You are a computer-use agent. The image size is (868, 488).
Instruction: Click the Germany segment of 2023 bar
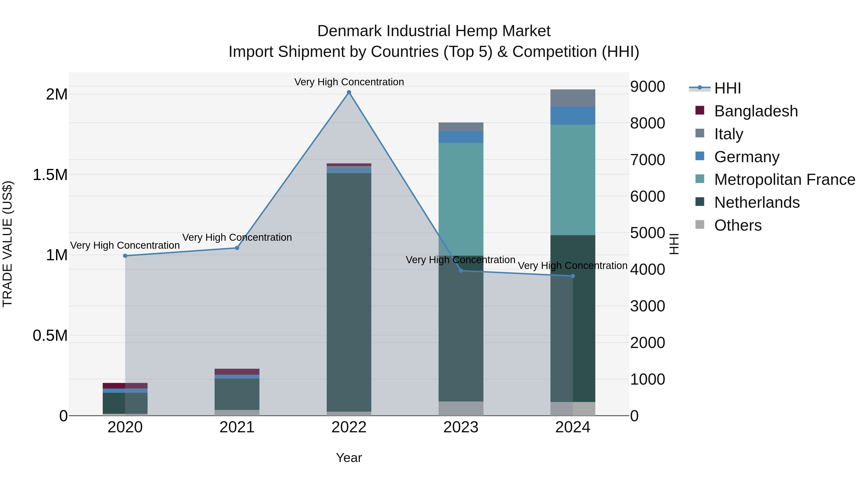[x=461, y=137]
